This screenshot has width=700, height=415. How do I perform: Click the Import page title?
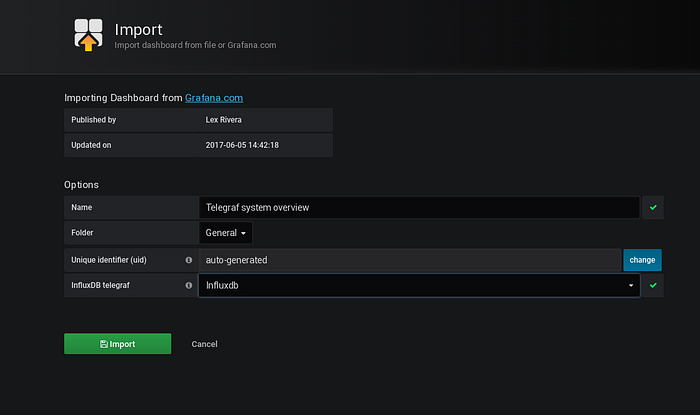138,29
